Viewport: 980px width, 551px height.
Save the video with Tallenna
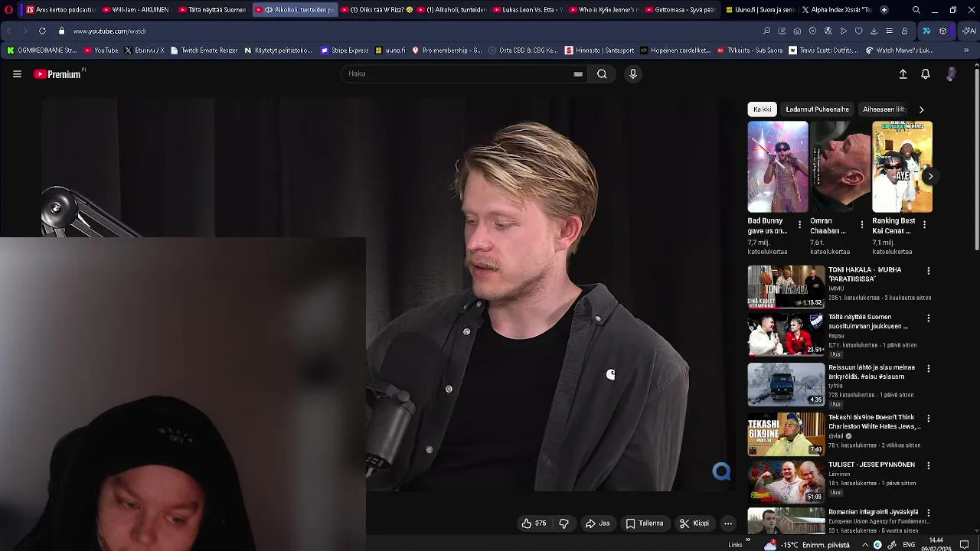tap(645, 523)
